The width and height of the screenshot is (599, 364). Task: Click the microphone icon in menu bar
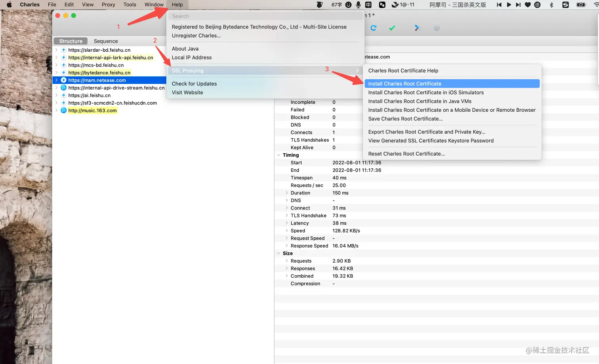pos(358,5)
